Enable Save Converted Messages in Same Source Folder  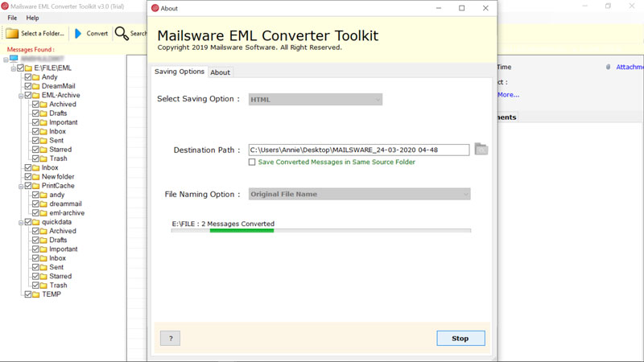pos(252,162)
